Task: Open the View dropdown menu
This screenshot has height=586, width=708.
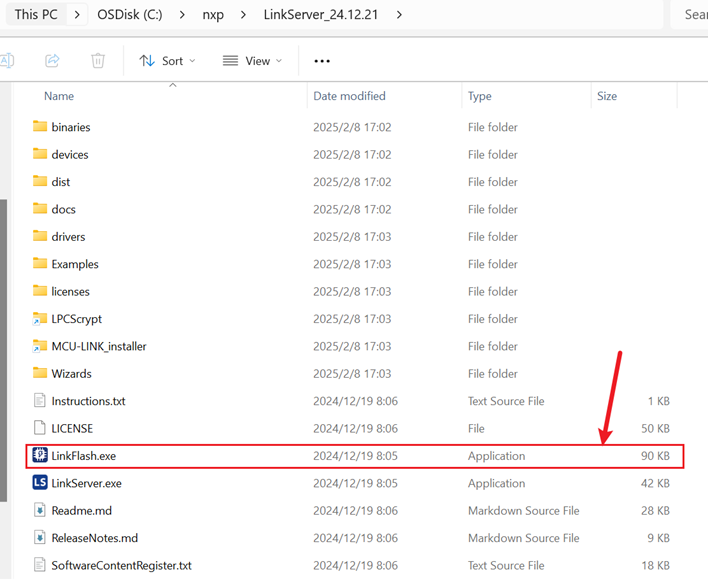Action: [252, 61]
